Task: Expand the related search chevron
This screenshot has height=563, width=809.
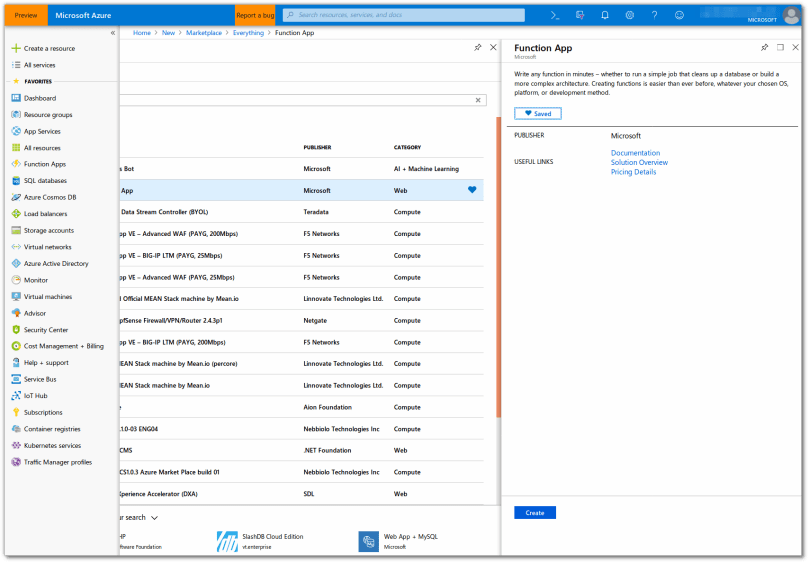Action: coord(154,517)
